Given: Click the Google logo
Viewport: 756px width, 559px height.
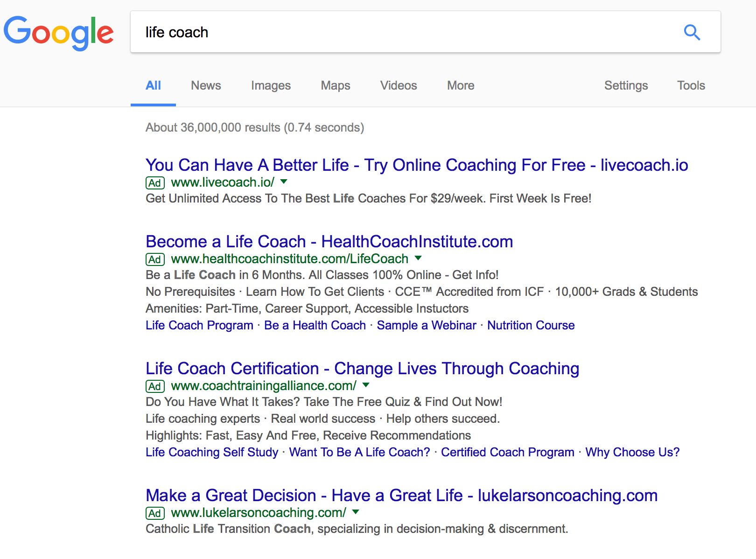Looking at the screenshot, I should coord(58,33).
